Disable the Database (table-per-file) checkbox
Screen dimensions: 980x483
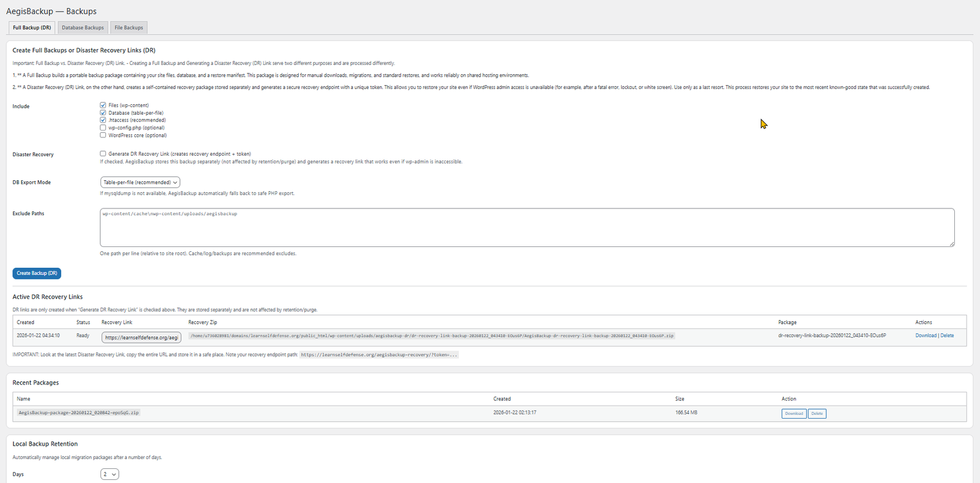[x=103, y=113]
